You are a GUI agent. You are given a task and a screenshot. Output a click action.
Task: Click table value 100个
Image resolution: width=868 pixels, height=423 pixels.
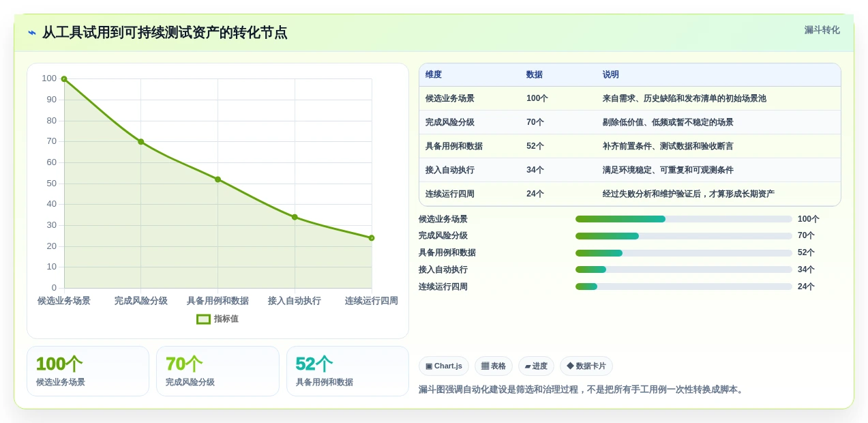(537, 98)
